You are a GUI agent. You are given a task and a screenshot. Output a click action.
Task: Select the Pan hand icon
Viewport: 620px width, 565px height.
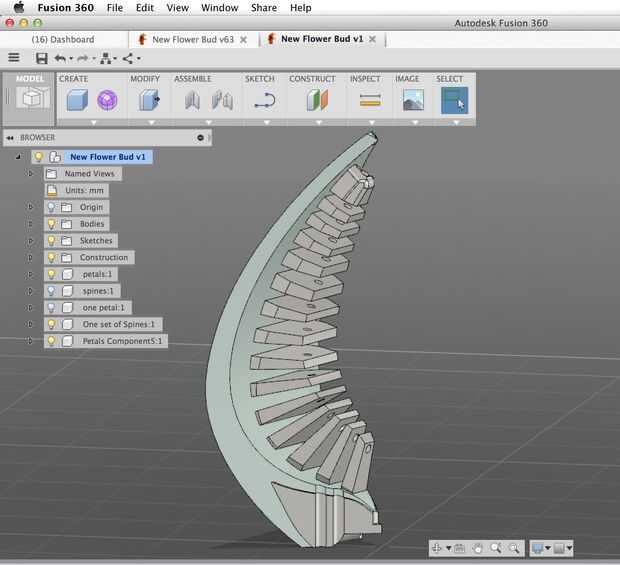coord(478,548)
